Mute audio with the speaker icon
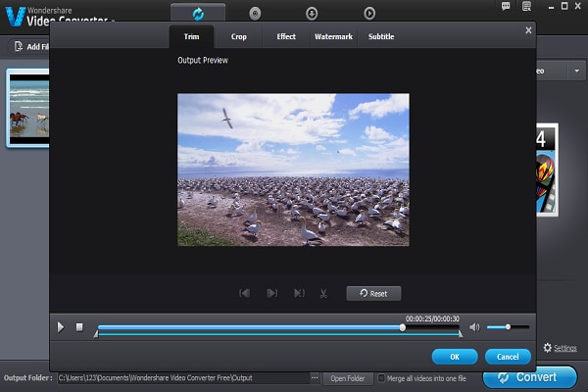588x392 pixels. (474, 327)
